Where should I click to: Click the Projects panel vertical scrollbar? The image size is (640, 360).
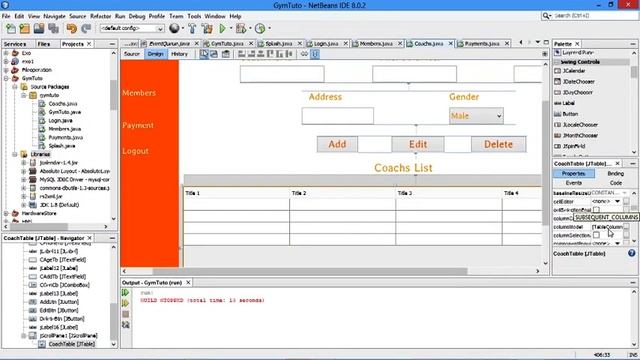click(x=113, y=95)
